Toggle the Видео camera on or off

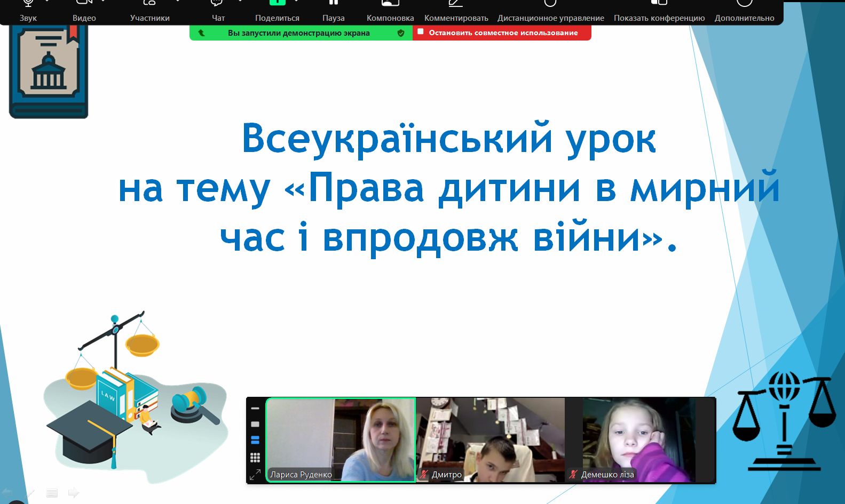pyautogui.click(x=84, y=11)
